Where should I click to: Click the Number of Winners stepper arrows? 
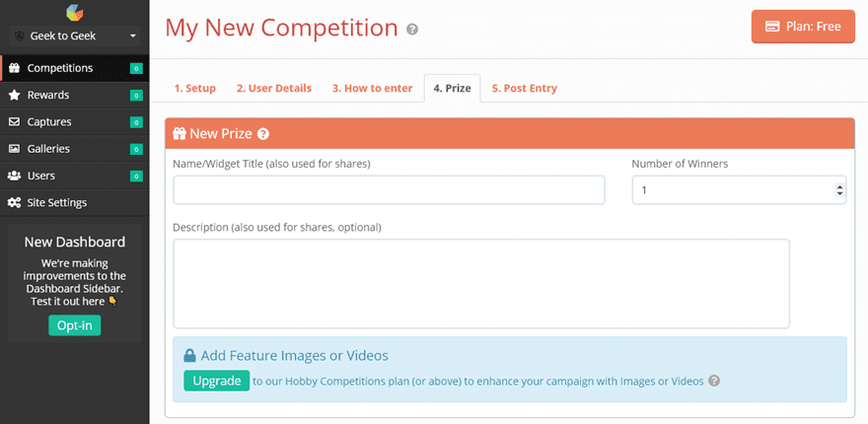839,189
